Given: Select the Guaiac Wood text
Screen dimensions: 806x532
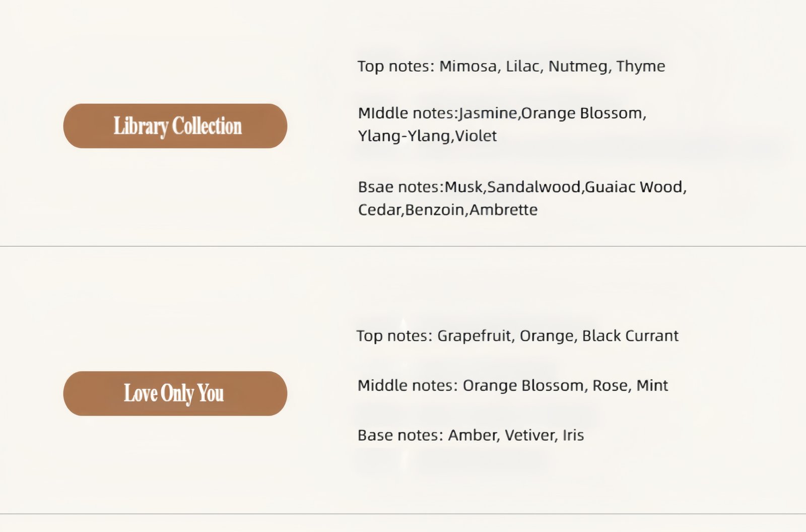Looking at the screenshot, I should click(x=634, y=187).
